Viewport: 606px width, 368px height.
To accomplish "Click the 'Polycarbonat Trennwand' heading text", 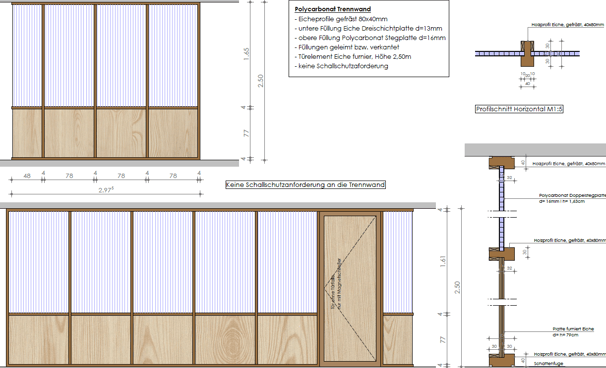I will (332, 9).
